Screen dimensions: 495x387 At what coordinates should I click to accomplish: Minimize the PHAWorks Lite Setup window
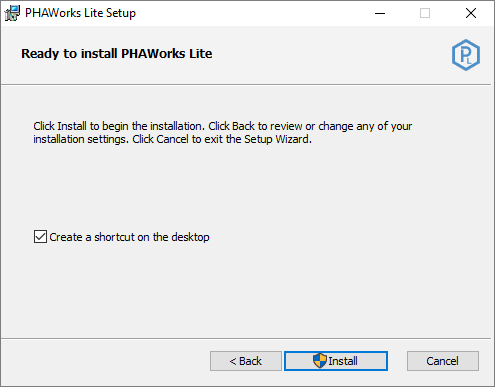point(380,13)
